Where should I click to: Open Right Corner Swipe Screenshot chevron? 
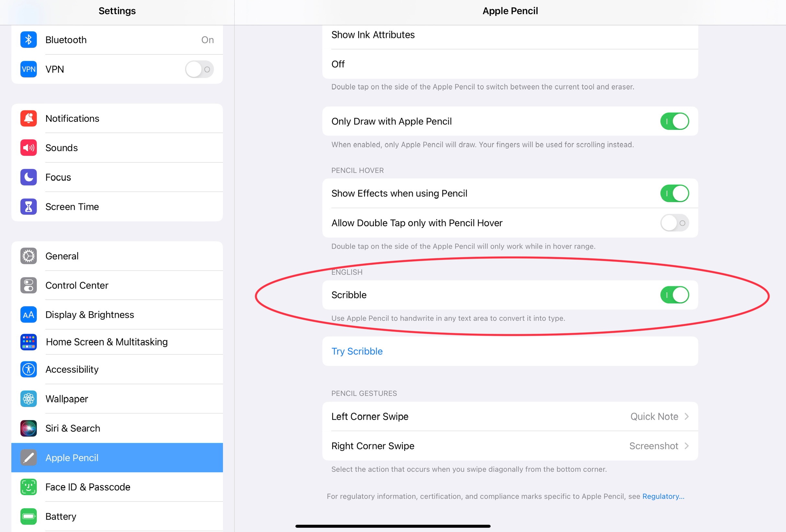pyautogui.click(x=686, y=446)
